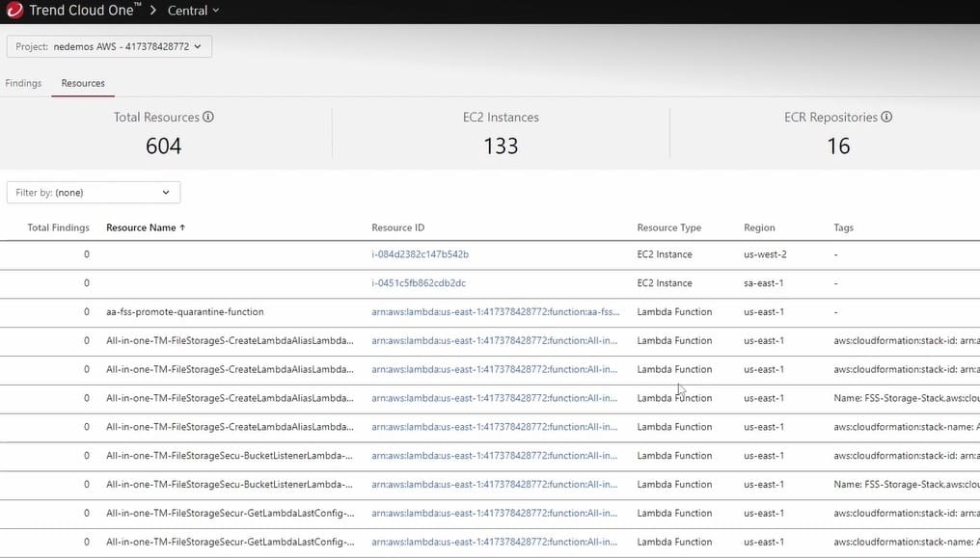The height and width of the screenshot is (558, 980).
Task: Open the Central dropdown in header
Action: click(194, 11)
